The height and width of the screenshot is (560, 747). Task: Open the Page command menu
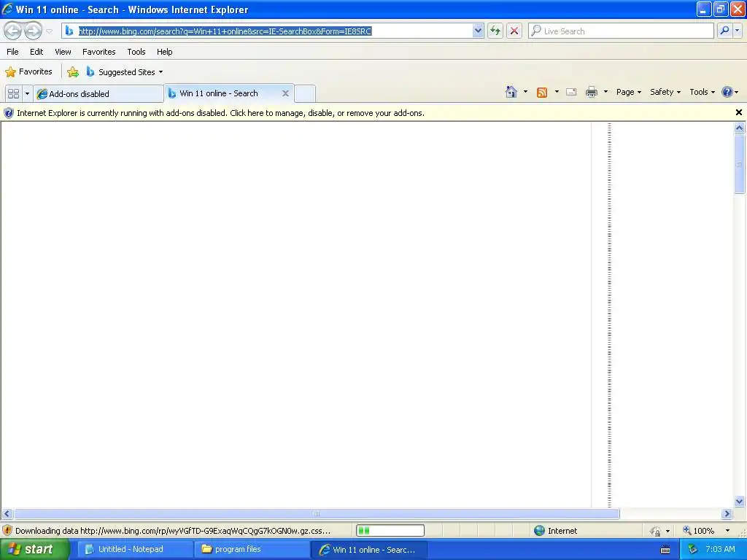(x=628, y=92)
